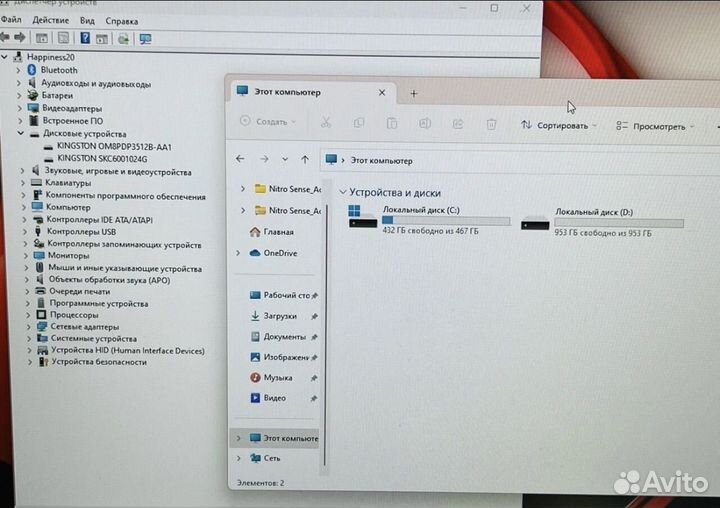Select Устройства безопасности tree item
Viewport: 720px width, 508px height.
coord(99,362)
